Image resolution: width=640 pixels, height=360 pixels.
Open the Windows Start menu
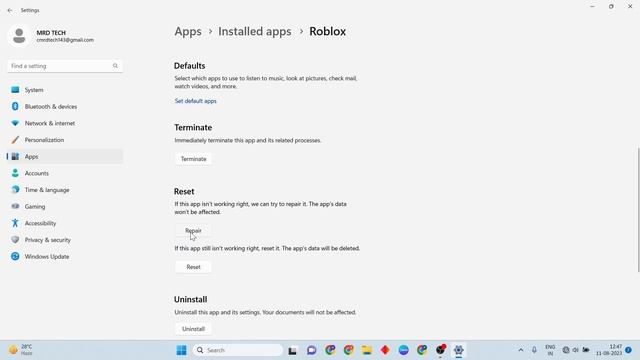[x=182, y=350]
